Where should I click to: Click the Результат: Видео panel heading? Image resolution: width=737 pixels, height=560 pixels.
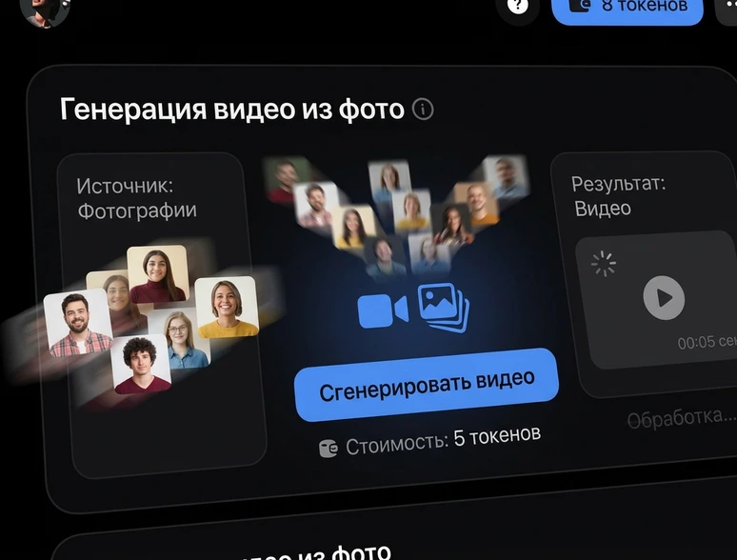(x=619, y=196)
